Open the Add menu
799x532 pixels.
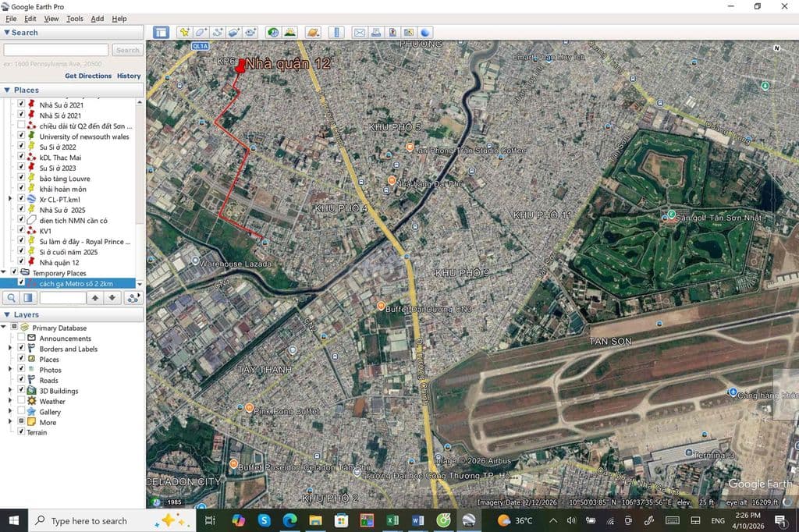point(97,19)
